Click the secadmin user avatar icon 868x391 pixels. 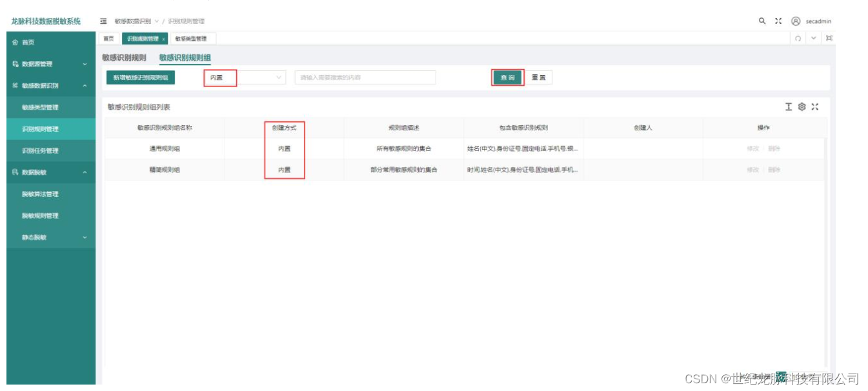[x=796, y=21]
